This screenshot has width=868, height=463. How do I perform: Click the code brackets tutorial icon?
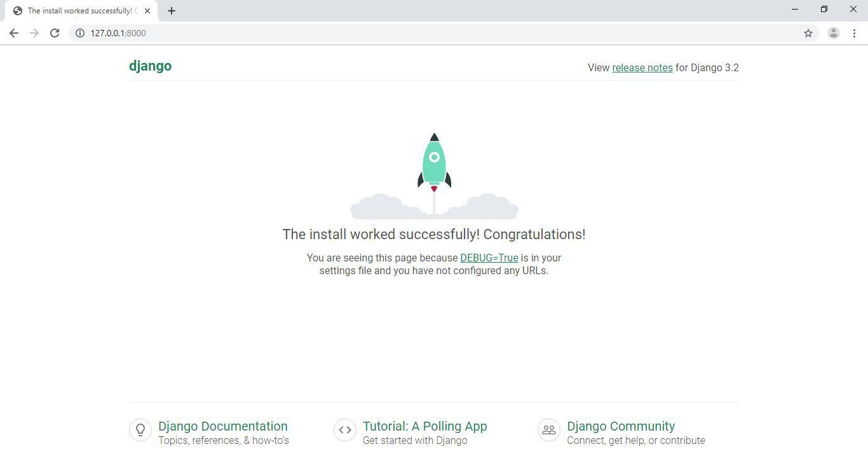click(x=345, y=429)
